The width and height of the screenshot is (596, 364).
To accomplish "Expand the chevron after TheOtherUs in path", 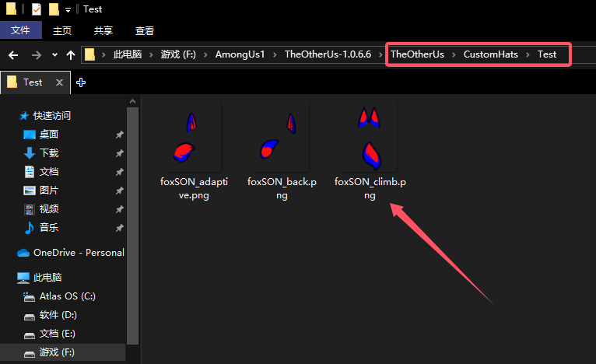I will click(x=454, y=55).
